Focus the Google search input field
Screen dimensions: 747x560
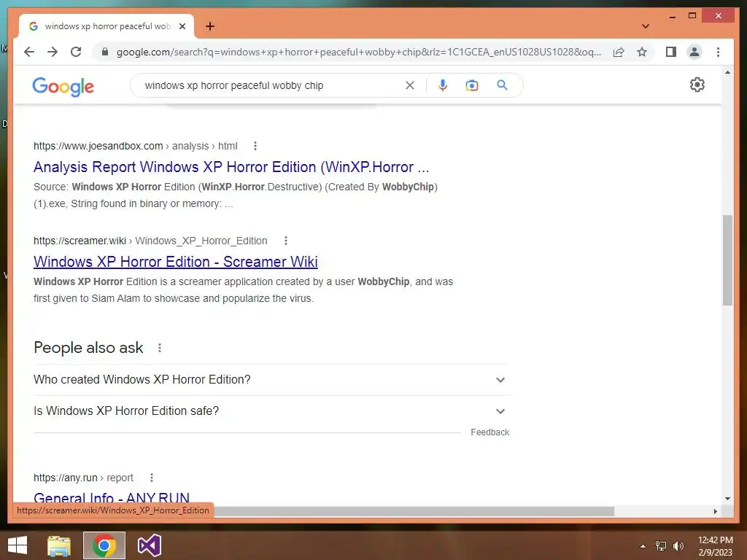[271, 85]
